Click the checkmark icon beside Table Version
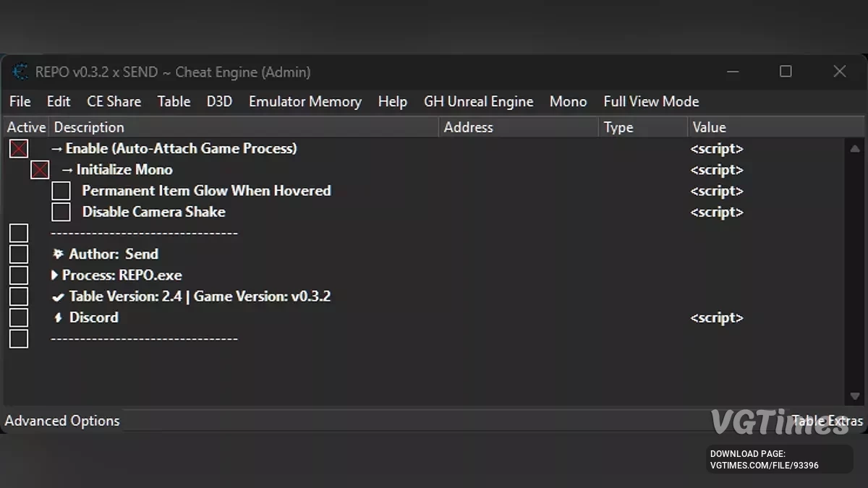Image resolution: width=868 pixels, height=488 pixels. click(59, 296)
